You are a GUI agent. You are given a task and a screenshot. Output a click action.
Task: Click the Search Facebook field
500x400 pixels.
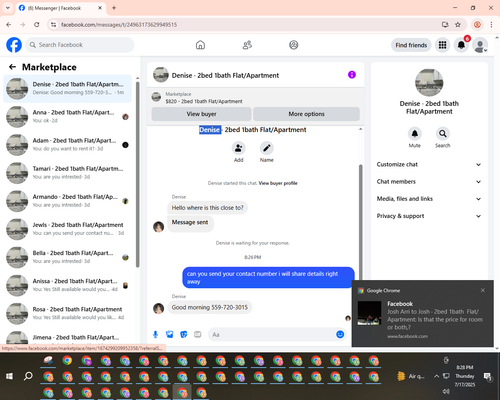pyautogui.click(x=80, y=45)
